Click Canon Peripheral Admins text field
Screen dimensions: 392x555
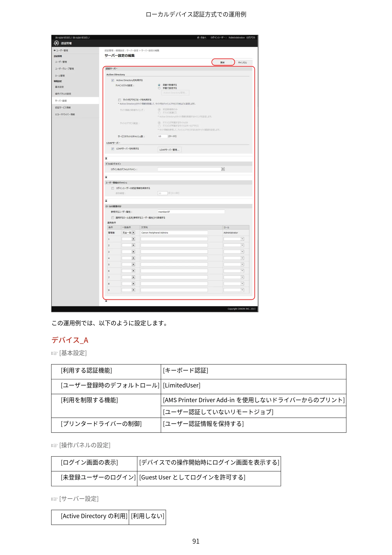click(x=174, y=232)
